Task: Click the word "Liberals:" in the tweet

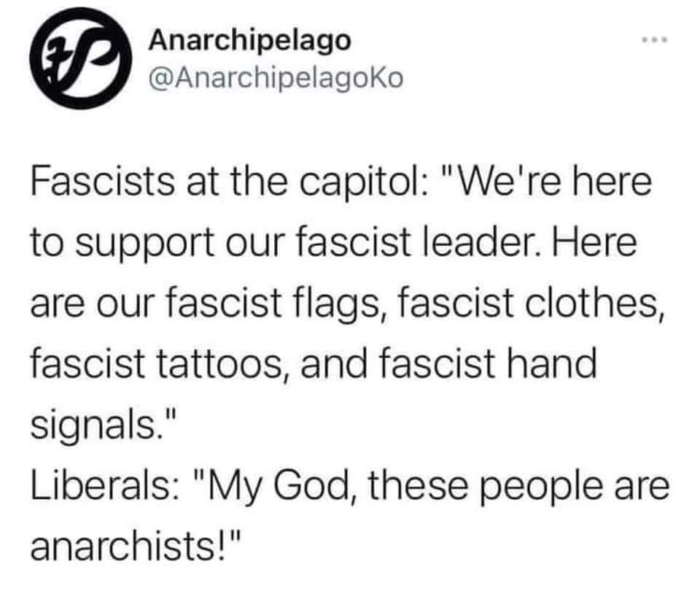Action: 106,485
